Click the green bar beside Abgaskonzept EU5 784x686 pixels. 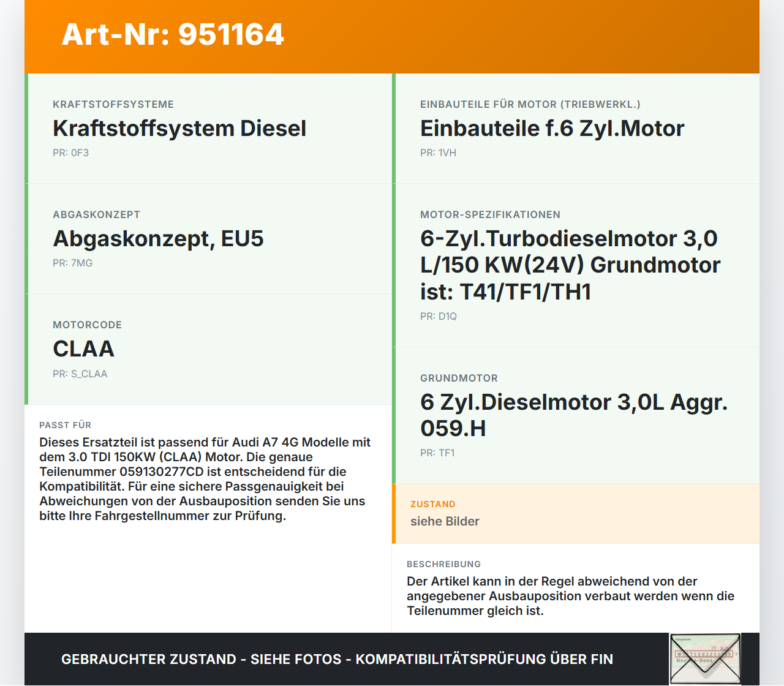tap(26, 238)
